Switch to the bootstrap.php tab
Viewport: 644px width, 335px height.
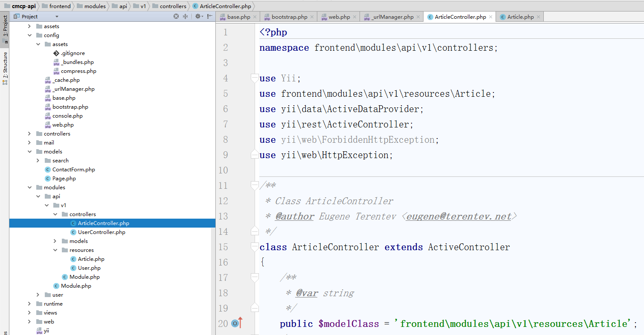[289, 17]
